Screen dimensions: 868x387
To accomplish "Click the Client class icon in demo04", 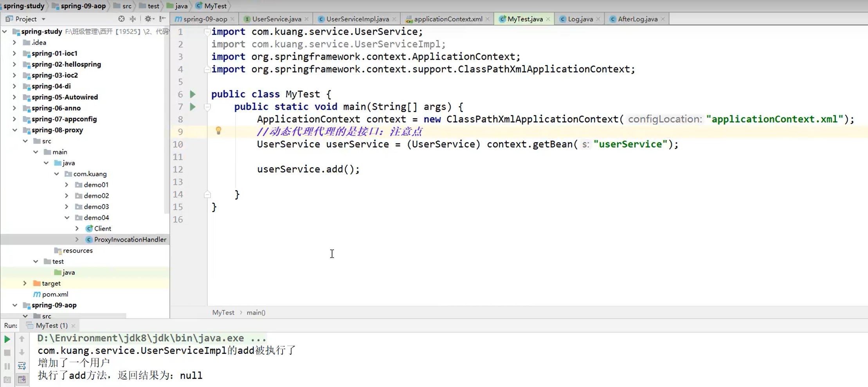I will tap(89, 229).
